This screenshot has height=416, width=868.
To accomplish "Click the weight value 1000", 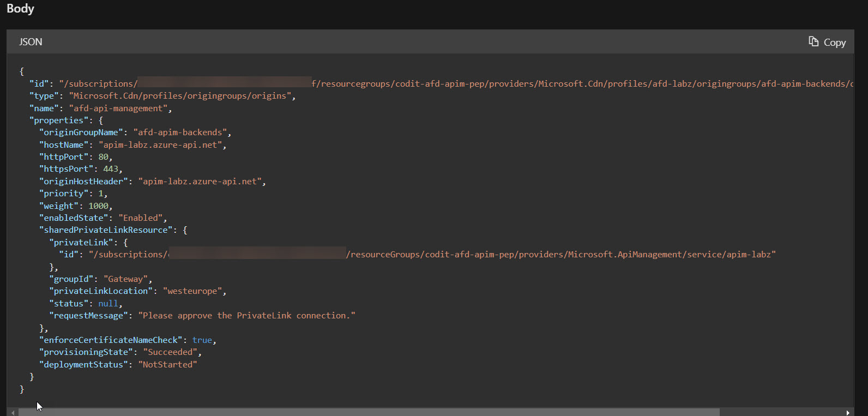I will coord(99,206).
